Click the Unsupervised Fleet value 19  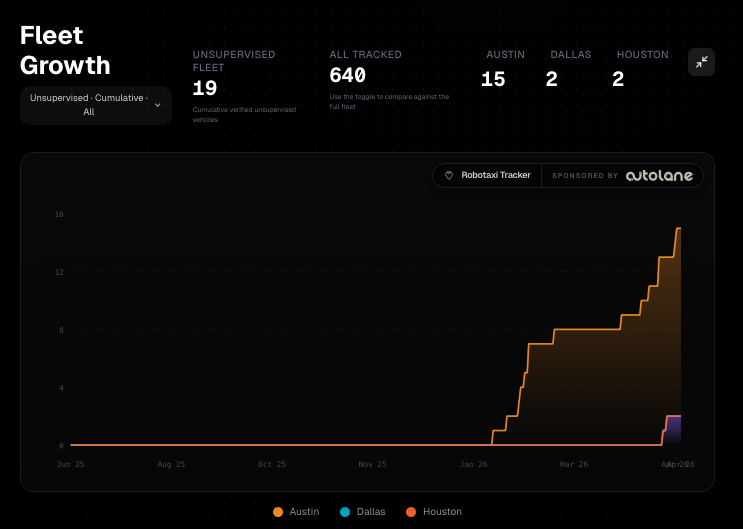pos(205,88)
